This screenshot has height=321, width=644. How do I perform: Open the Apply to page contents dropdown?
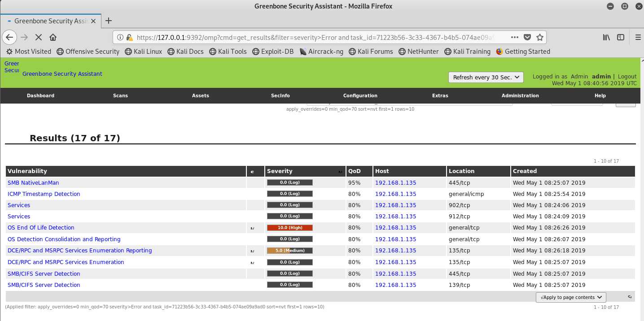[571, 297]
